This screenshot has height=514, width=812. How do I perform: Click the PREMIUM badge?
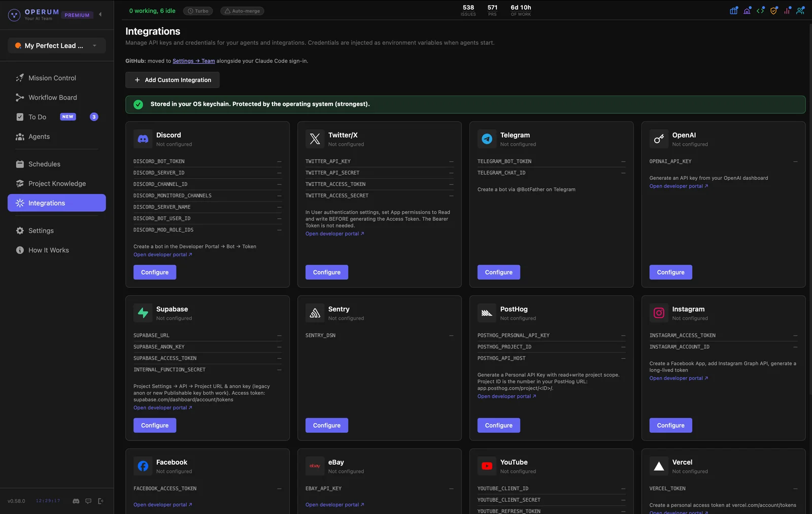tap(77, 15)
